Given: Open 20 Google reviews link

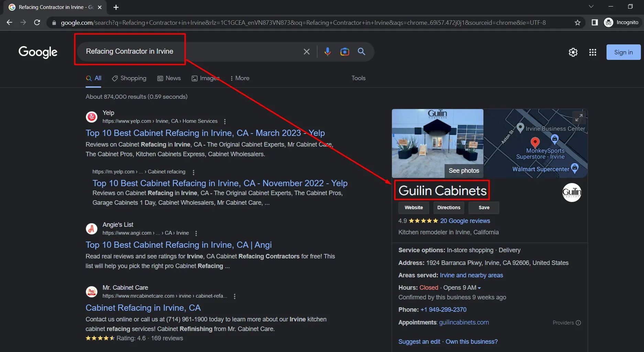Looking at the screenshot, I should 465,221.
